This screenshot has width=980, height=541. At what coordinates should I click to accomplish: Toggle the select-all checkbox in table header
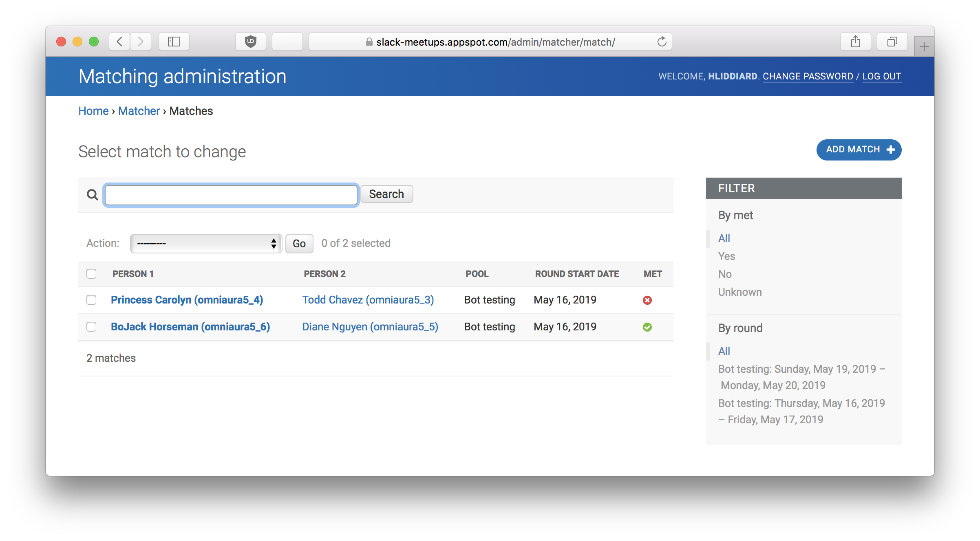pyautogui.click(x=91, y=274)
